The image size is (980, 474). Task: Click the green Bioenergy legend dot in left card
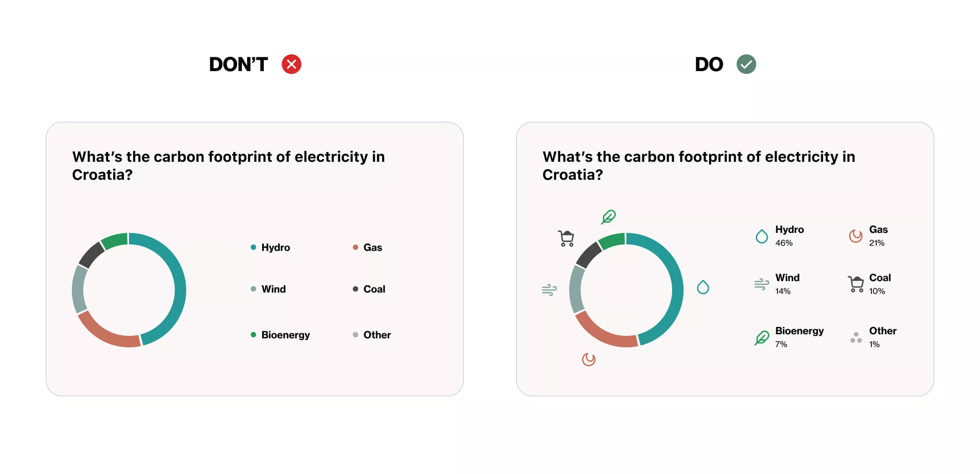253,335
